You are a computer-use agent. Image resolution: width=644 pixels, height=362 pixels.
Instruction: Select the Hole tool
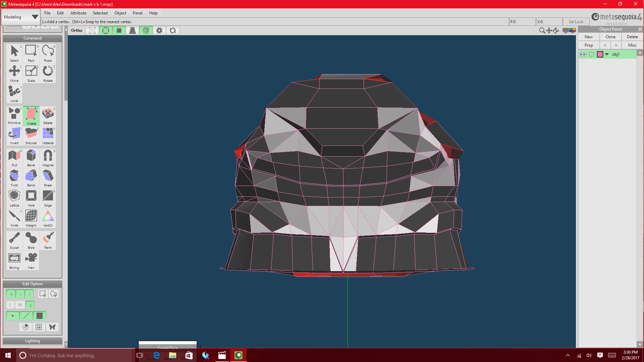pos(31,198)
